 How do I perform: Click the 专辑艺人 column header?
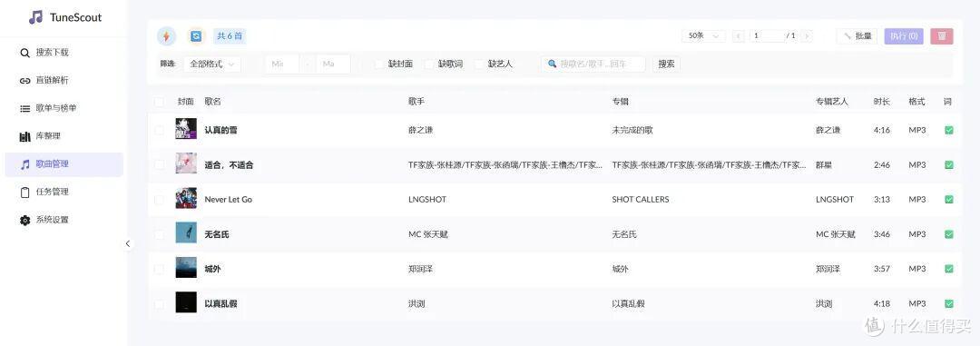point(832,102)
